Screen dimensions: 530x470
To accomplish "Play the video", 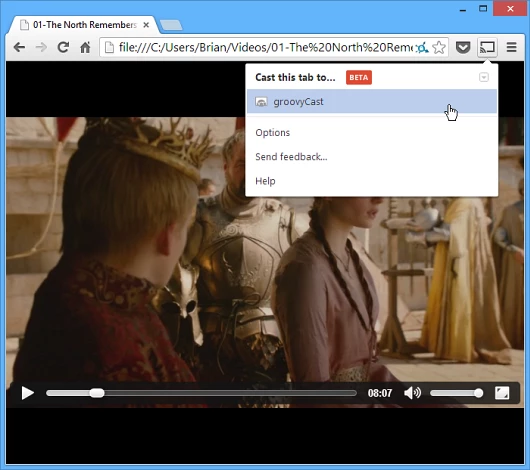I will [27, 393].
